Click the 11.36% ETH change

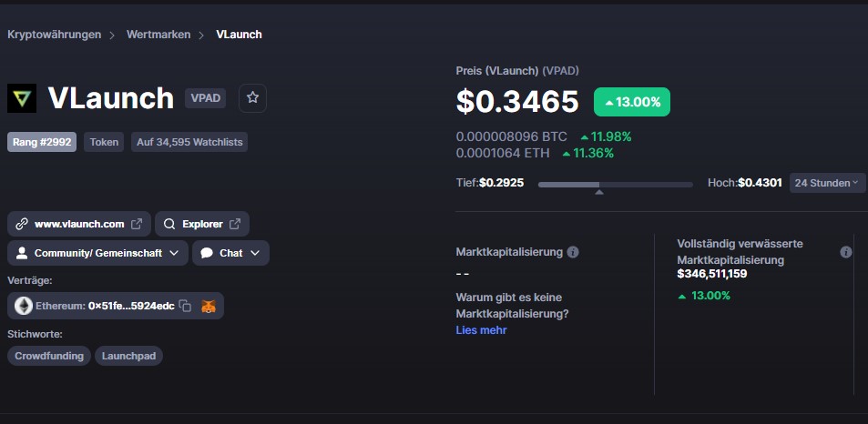(587, 153)
